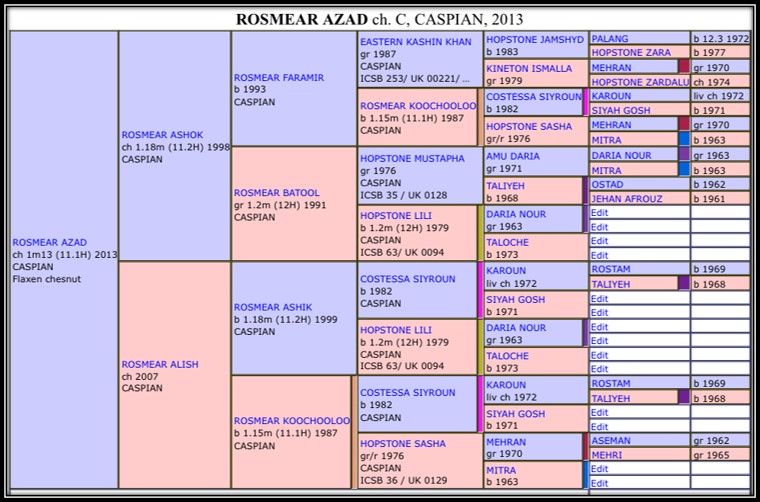
Task: Open ROSMEAR BATOOL's record
Action: click(277, 193)
